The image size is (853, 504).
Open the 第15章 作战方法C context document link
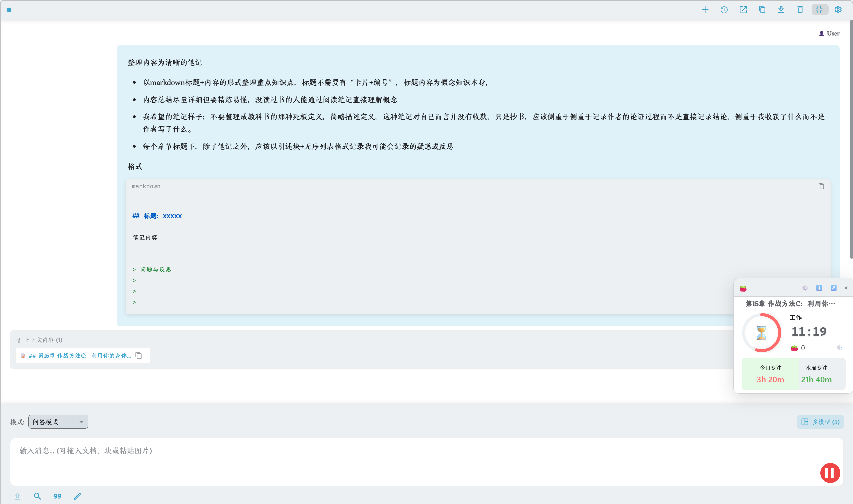pyautogui.click(x=80, y=355)
